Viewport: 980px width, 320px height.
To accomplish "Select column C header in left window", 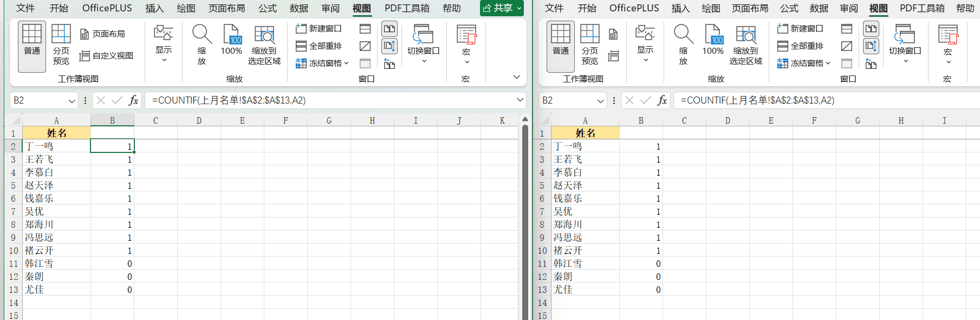I will pyautogui.click(x=155, y=120).
